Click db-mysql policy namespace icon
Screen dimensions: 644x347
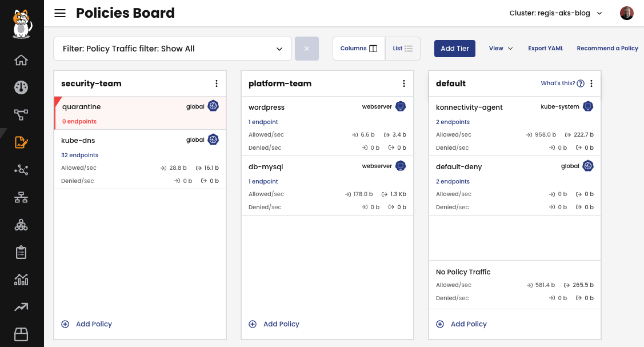click(x=401, y=166)
